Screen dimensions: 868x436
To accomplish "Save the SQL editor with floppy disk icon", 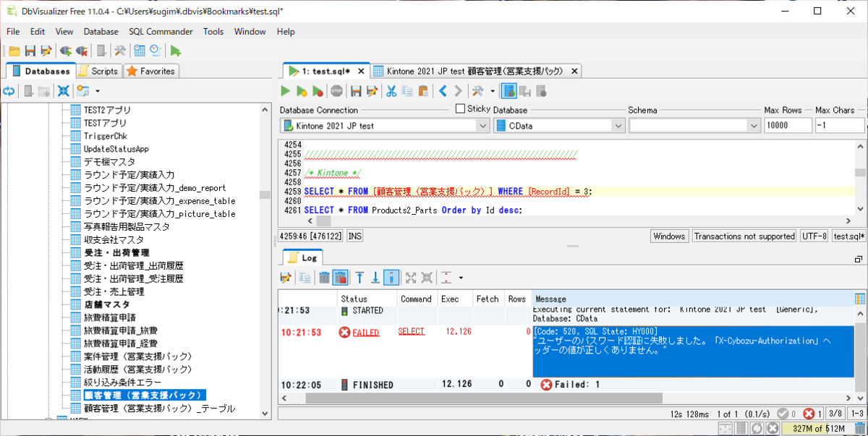I will pyautogui.click(x=356, y=91).
